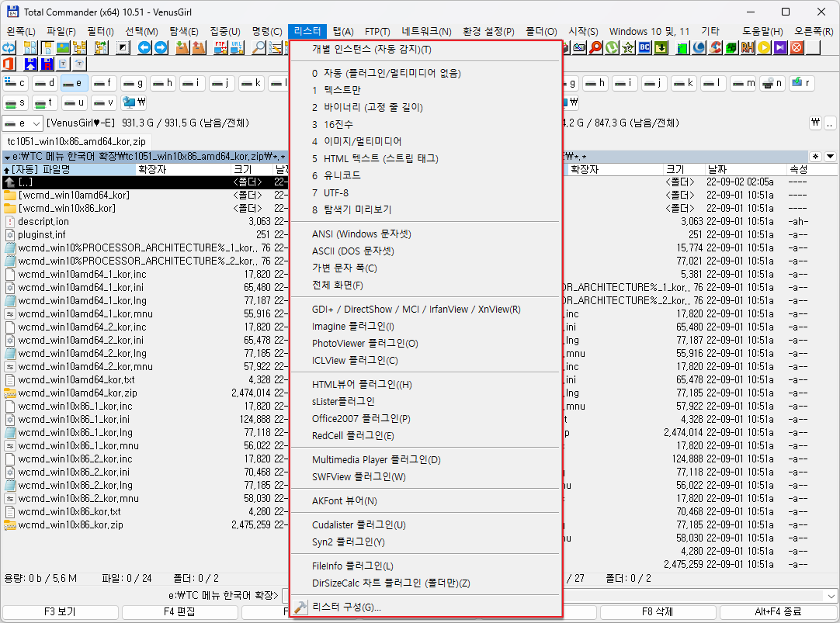Click the thumbnail view landscape picture icon
Image resolution: width=840 pixels, height=623 pixels.
63,47
